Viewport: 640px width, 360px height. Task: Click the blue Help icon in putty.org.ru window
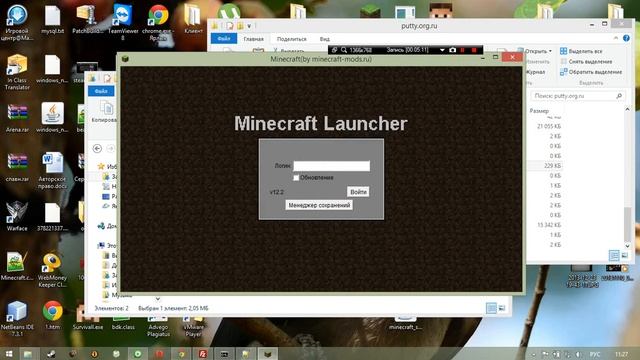point(626,38)
